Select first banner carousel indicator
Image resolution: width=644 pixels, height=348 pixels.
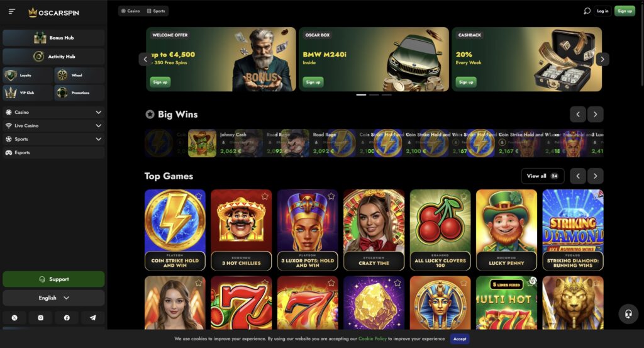361,95
